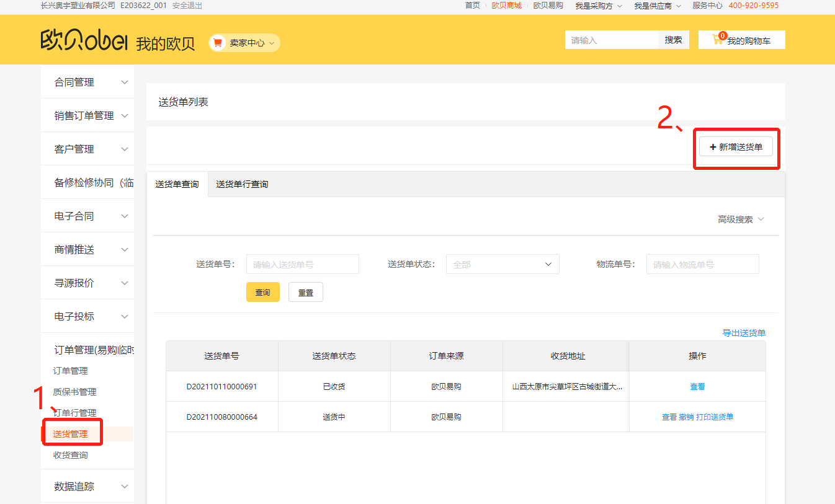Click the 搜索 button
Screen dimensions: 835x504
673,40
